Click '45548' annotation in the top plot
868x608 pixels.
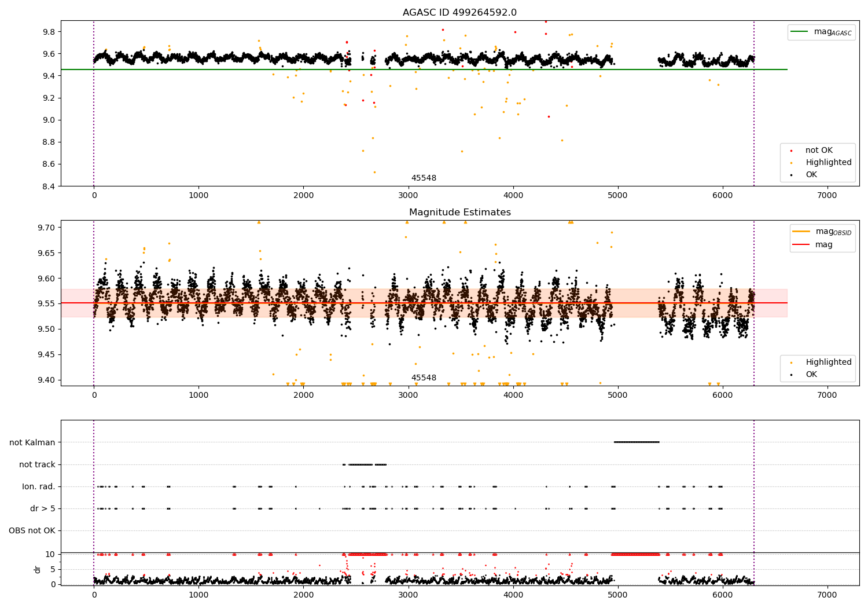click(x=424, y=178)
